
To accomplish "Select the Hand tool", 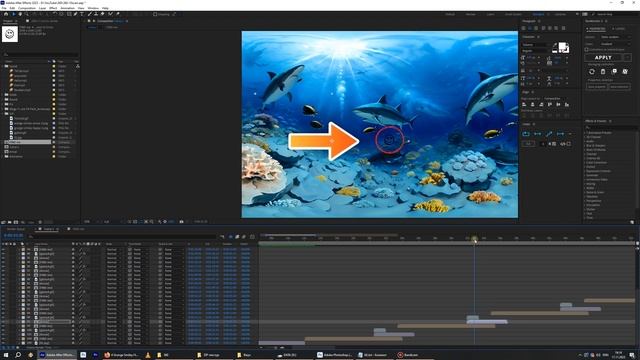I will (x=20, y=14).
